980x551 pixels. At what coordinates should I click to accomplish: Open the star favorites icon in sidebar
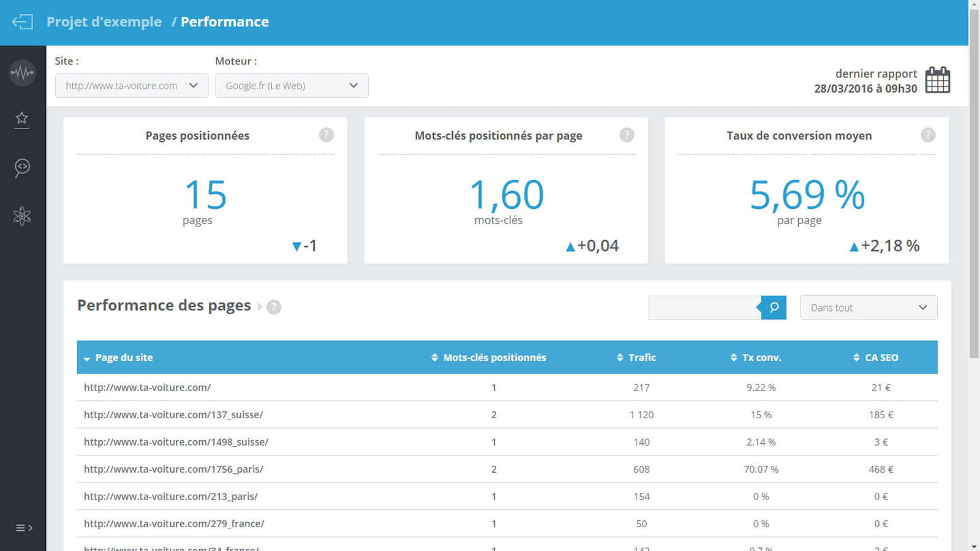(22, 119)
